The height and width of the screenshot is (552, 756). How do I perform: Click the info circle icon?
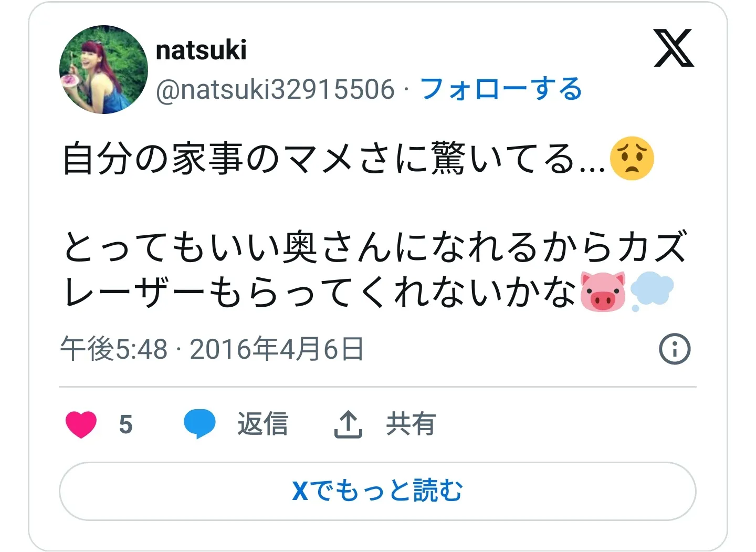pos(675,349)
